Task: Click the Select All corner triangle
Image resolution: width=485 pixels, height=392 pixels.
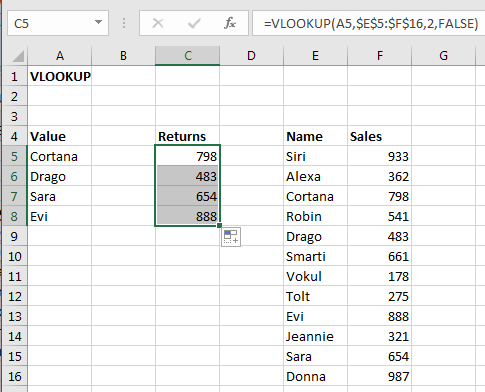Action: [x=17, y=56]
